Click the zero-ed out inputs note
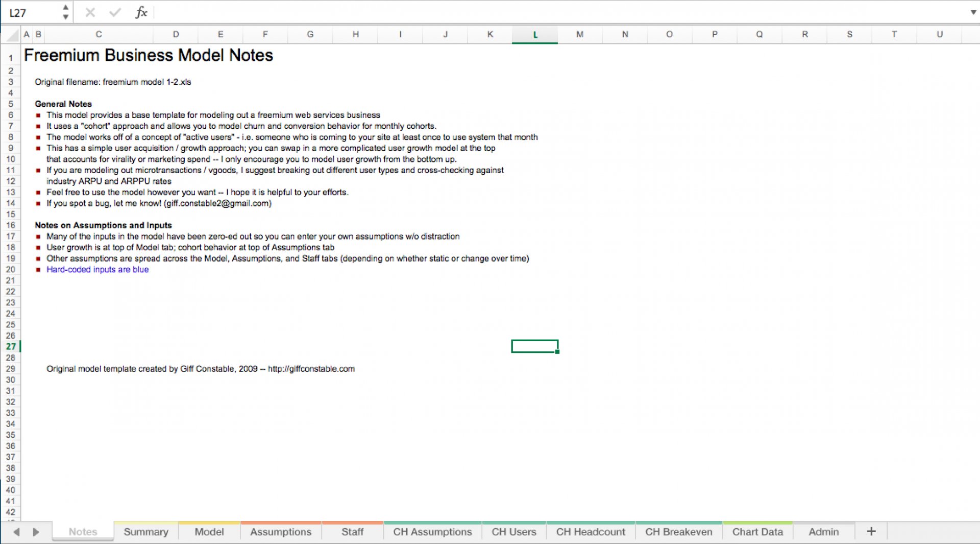Screen dimensions: 980x544 pyautogui.click(x=253, y=236)
